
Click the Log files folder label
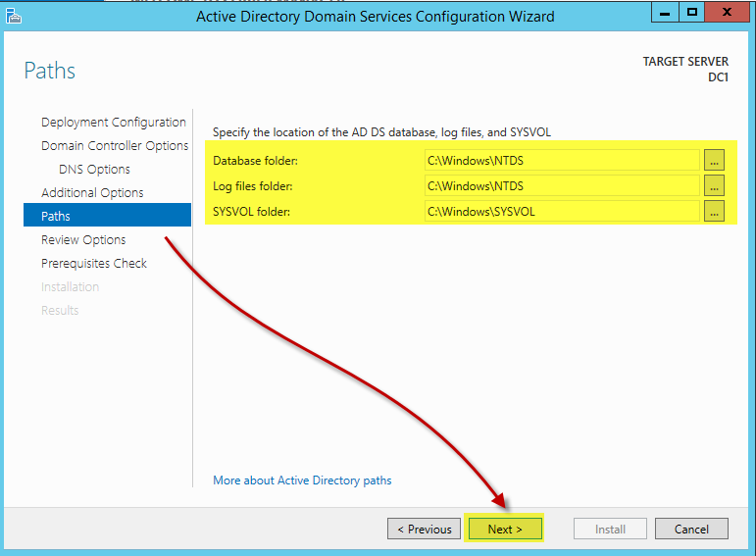pyautogui.click(x=252, y=186)
